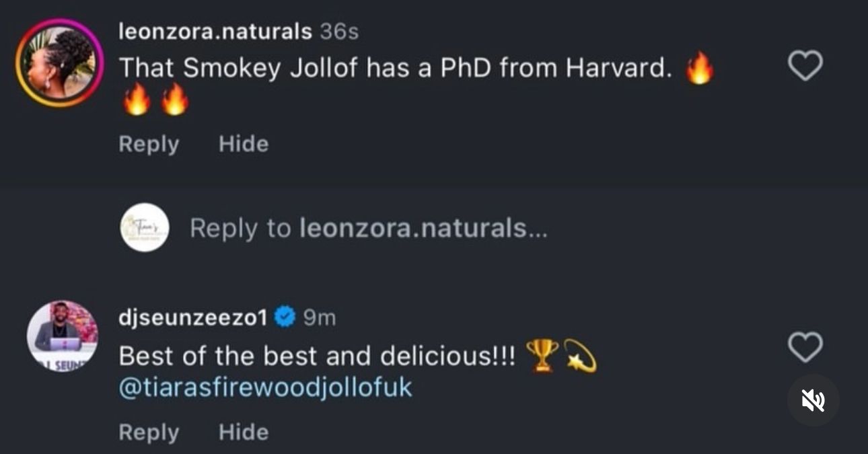Click the 36s timestamp
Image resolution: width=868 pixels, height=454 pixels.
pos(339,31)
